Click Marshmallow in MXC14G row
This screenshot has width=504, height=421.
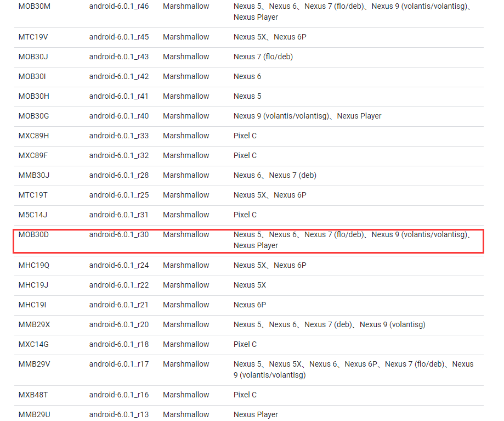click(186, 345)
